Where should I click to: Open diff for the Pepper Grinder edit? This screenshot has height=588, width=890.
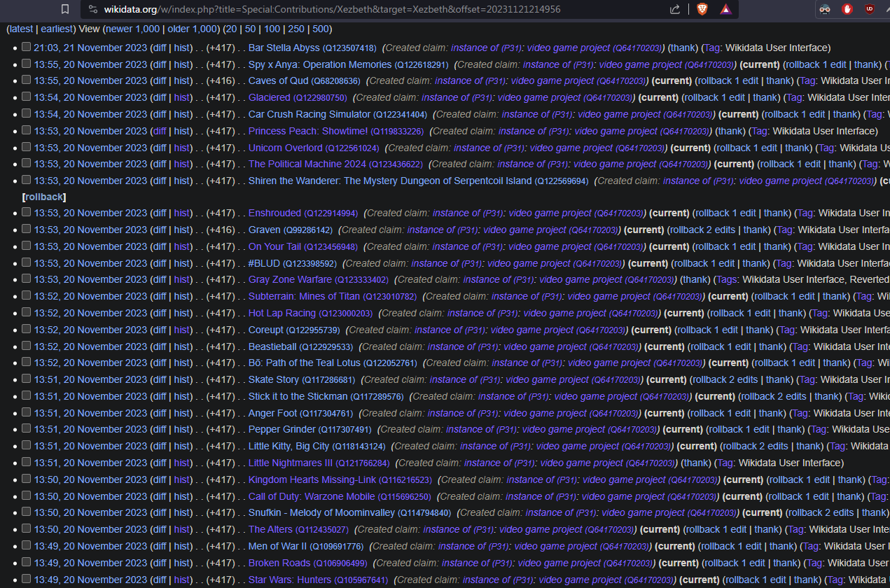coord(160,430)
